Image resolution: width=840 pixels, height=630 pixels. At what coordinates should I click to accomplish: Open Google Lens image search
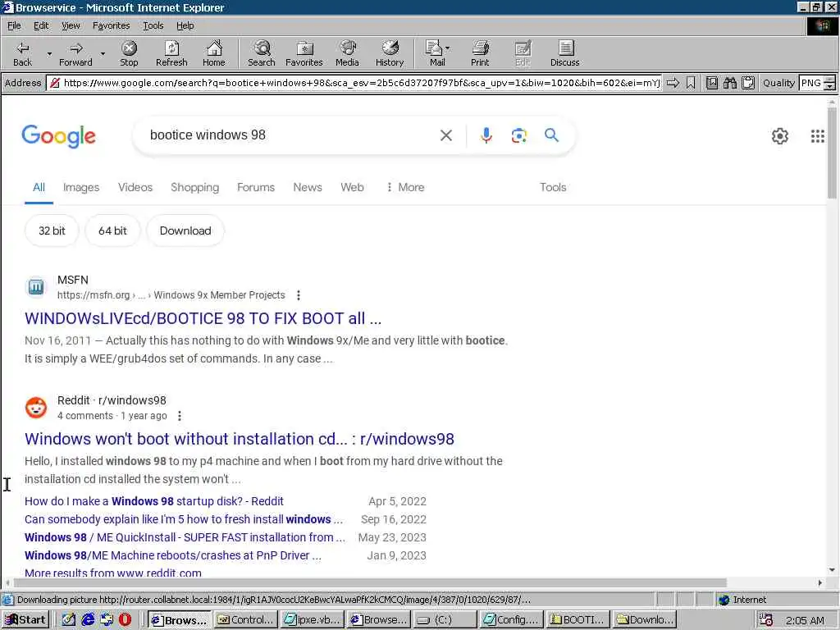518,135
